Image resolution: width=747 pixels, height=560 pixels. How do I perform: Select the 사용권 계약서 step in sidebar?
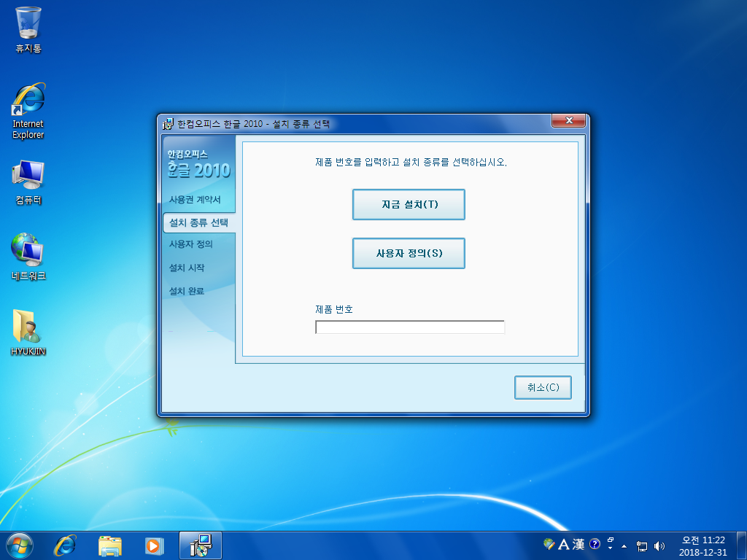click(x=195, y=200)
